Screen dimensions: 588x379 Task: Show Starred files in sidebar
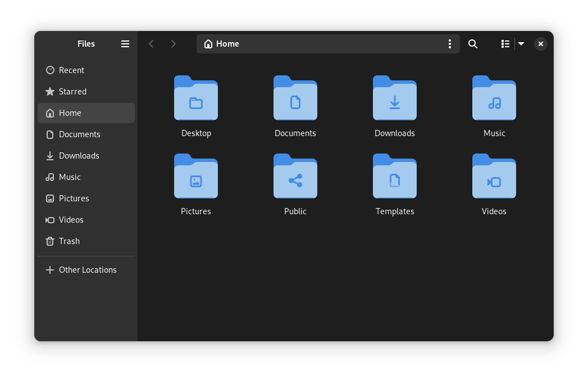[x=72, y=92]
